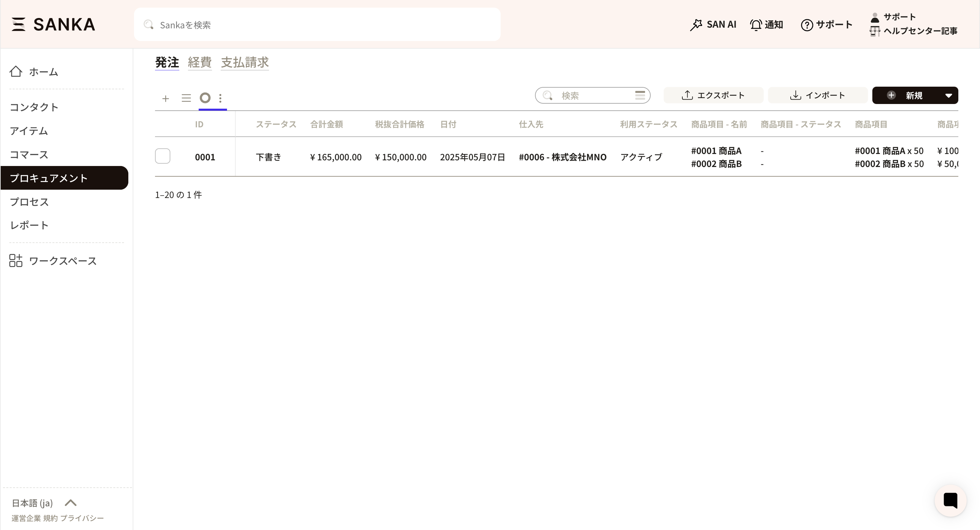Viewport: 980px width, 530px height.
Task: Open the 通知 bell notifications
Action: tap(766, 25)
